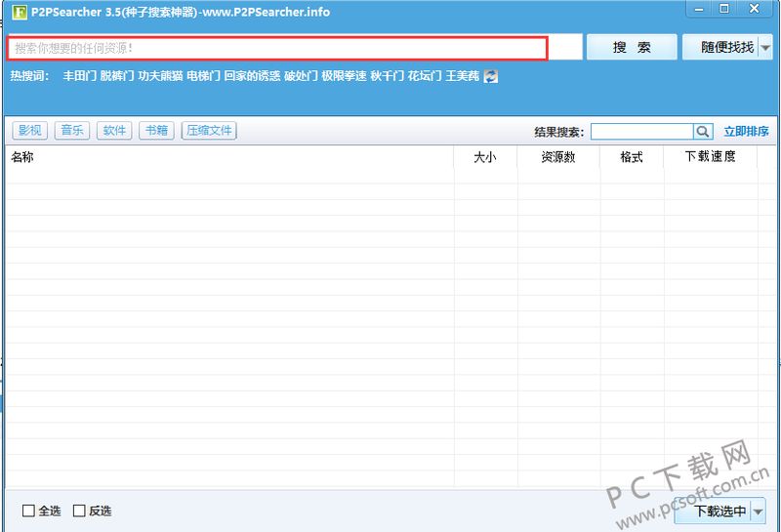Maximize the P2PSearcher window
The image size is (781, 532).
click(x=724, y=9)
